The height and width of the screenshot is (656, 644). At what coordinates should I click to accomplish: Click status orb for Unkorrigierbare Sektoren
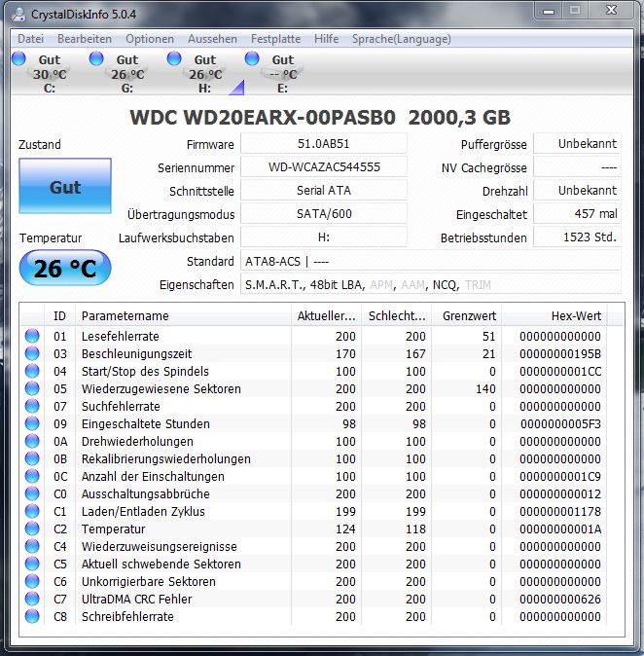click(32, 581)
